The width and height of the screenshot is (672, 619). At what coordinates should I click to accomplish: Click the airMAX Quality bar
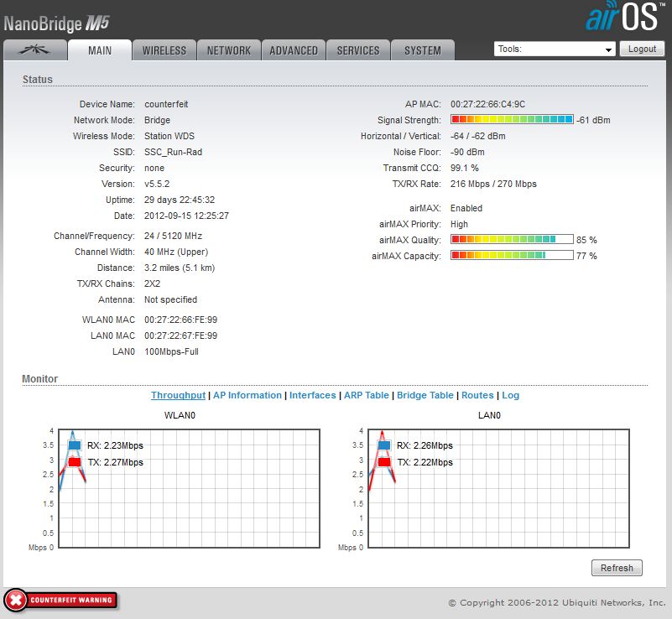coord(512,239)
